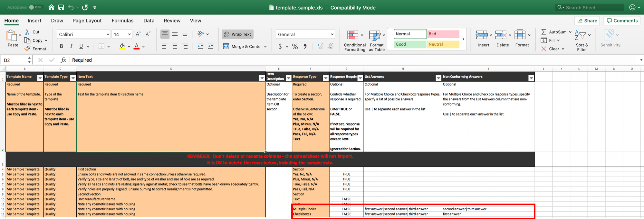Open Conditional Formatting

354,41
